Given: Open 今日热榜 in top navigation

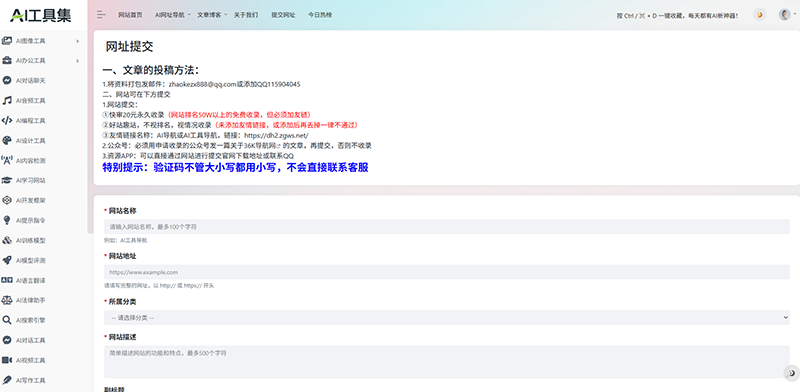Looking at the screenshot, I should [x=320, y=15].
